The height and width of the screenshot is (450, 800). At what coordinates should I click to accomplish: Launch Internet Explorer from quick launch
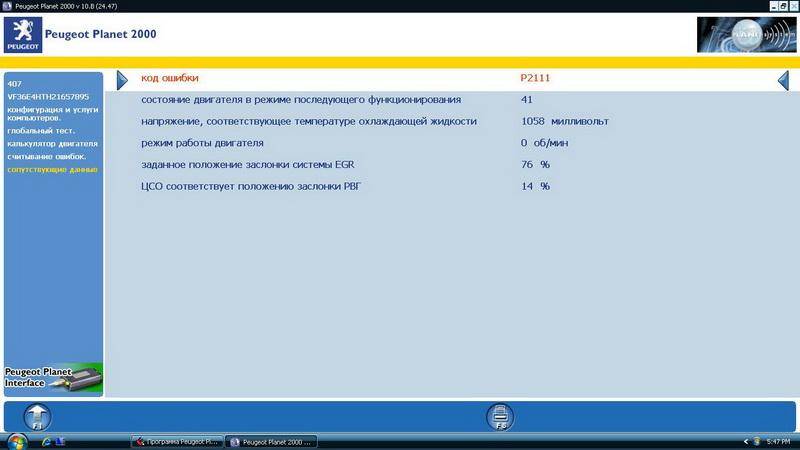(42, 441)
